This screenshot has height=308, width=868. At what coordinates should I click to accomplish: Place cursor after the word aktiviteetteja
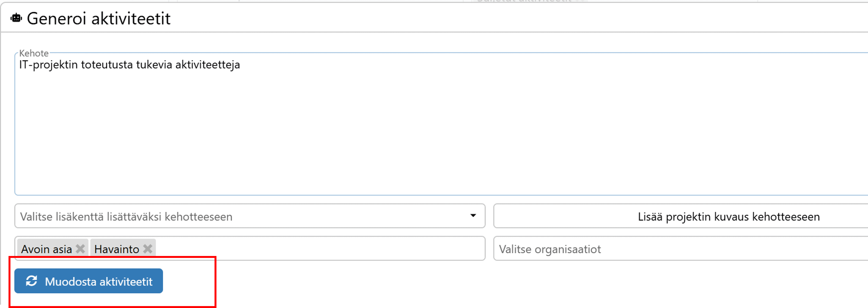[241, 65]
